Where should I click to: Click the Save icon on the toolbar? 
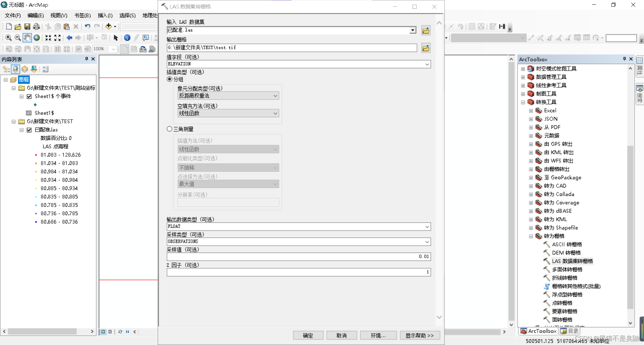point(27,26)
